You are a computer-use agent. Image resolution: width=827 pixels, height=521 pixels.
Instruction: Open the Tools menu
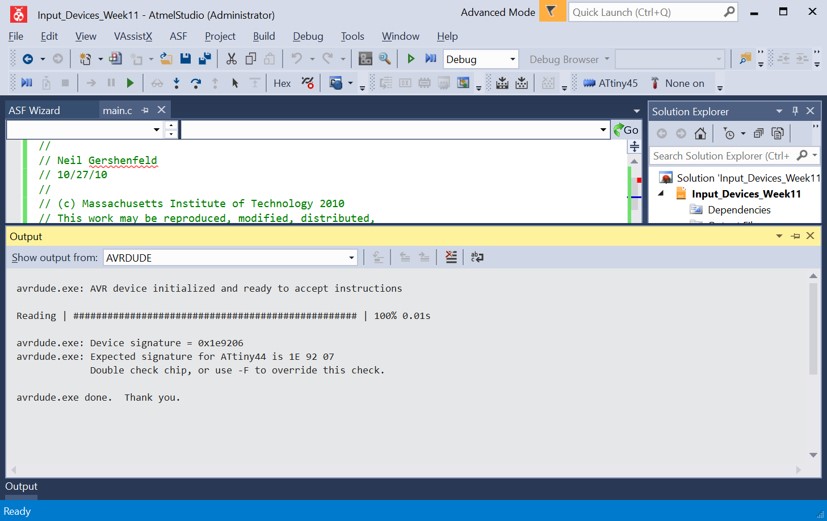[x=352, y=36]
